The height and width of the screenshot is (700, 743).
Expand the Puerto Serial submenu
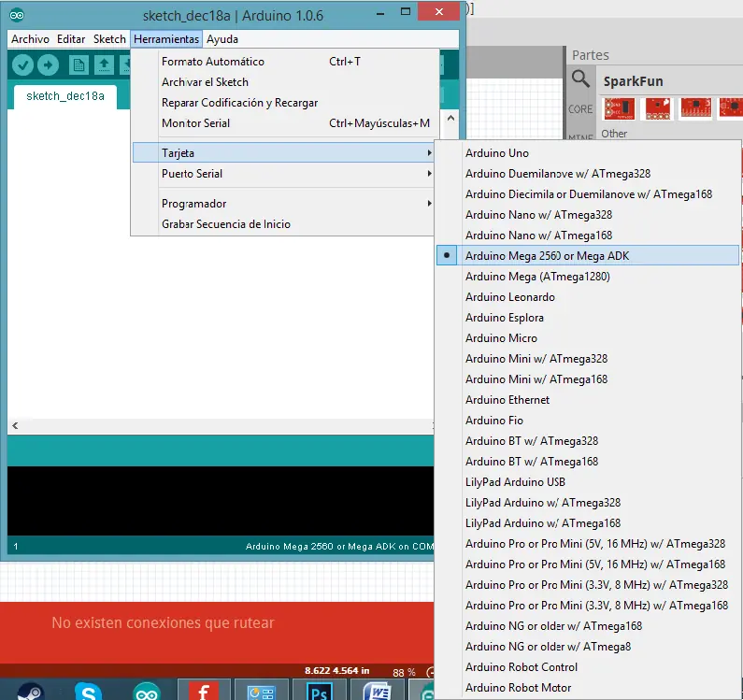283,174
